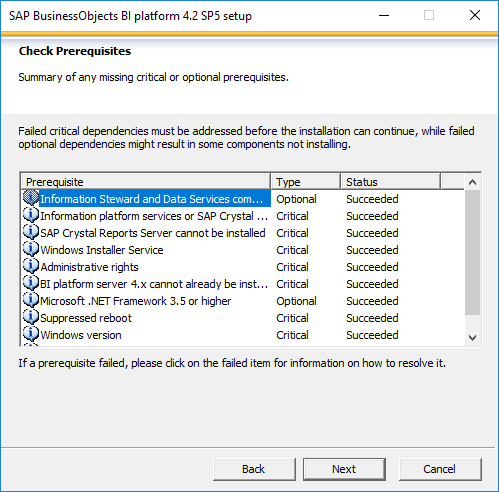Click the prerequisites list scrollbar thumb

[x=472, y=252]
